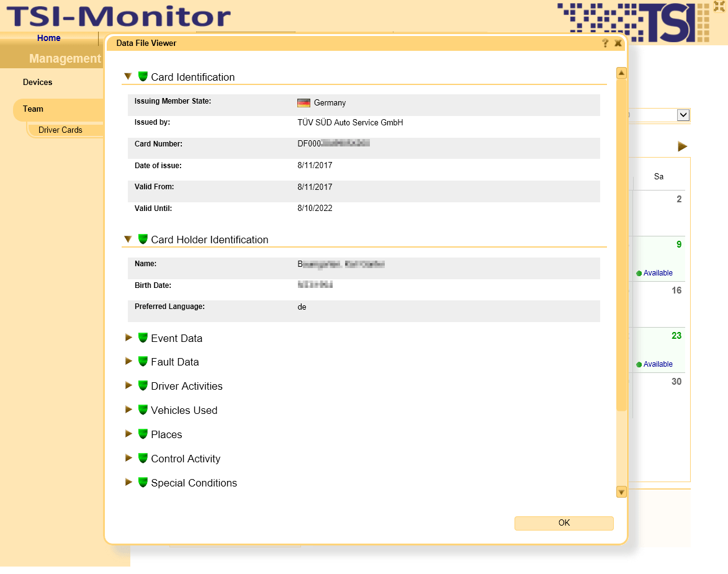Click the green shield beside Event Data

(143, 338)
